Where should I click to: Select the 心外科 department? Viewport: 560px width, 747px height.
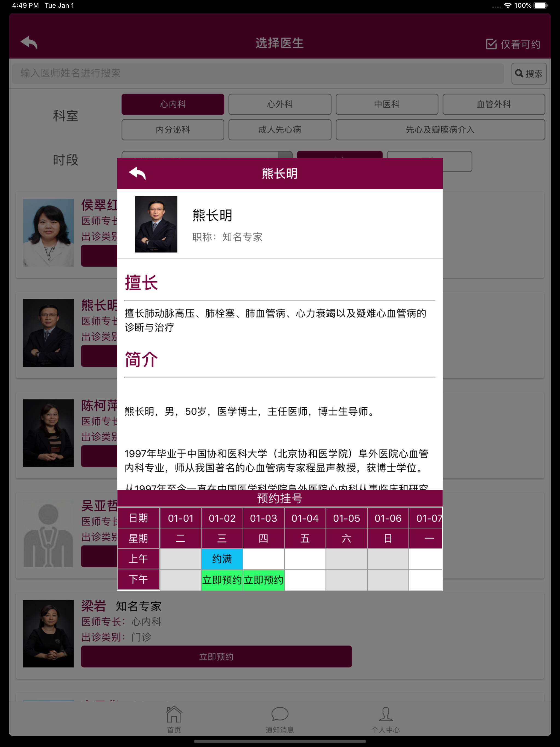[280, 104]
